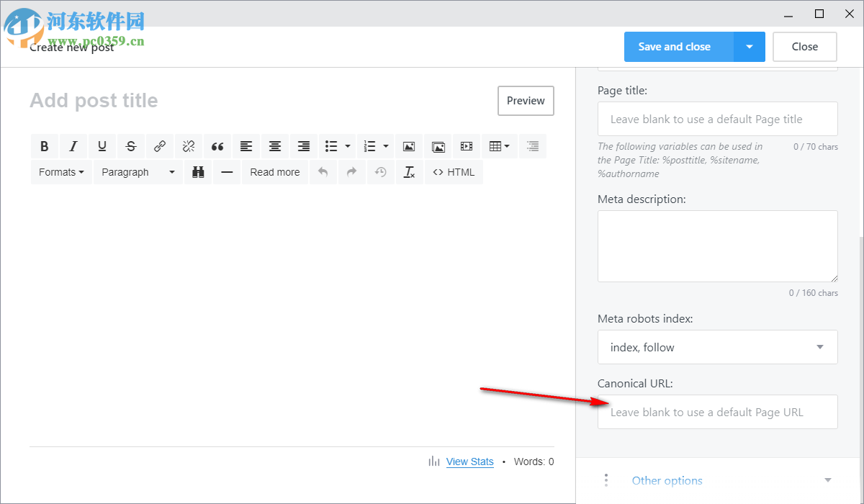Open Save and close options arrow
Screen dimensions: 864x504
pos(750,47)
